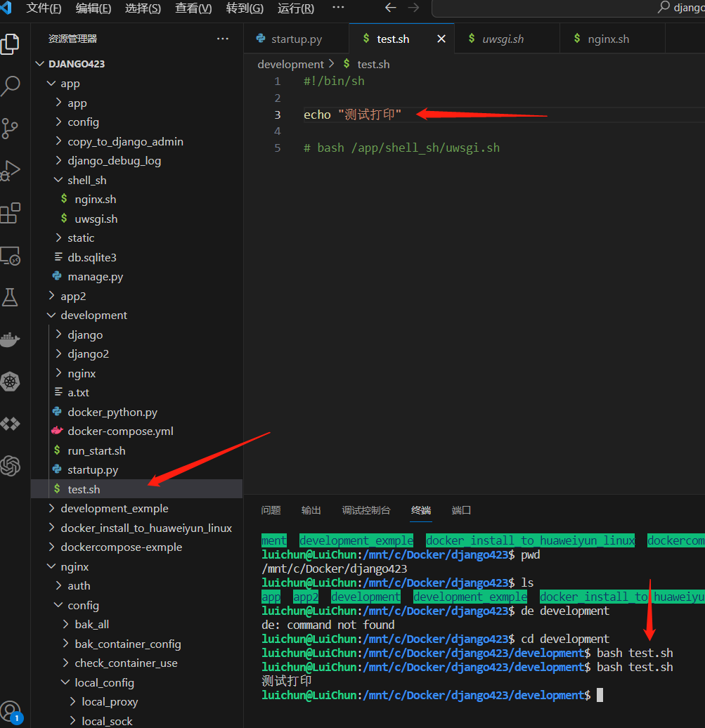
Task: Open the Remote Explorer icon
Action: [x=10, y=256]
